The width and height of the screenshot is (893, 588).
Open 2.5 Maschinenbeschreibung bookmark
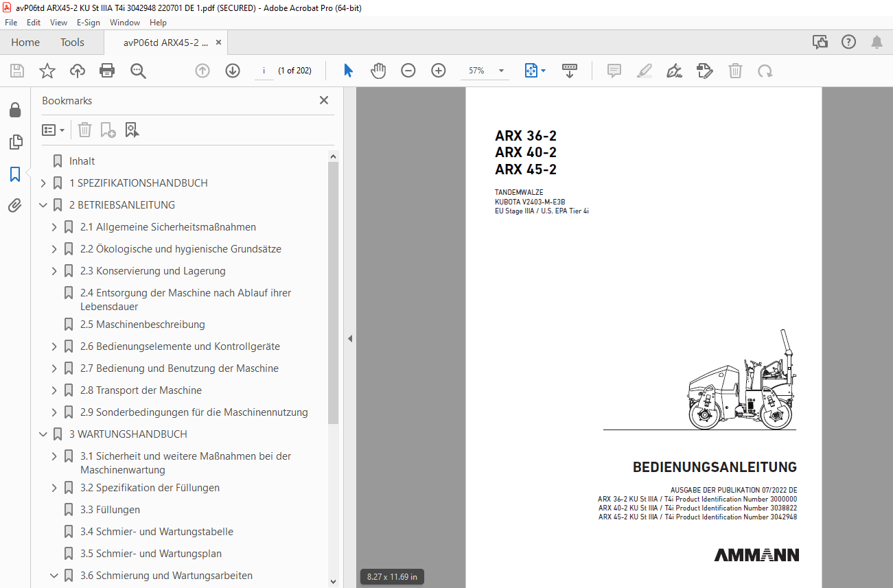click(x=143, y=325)
